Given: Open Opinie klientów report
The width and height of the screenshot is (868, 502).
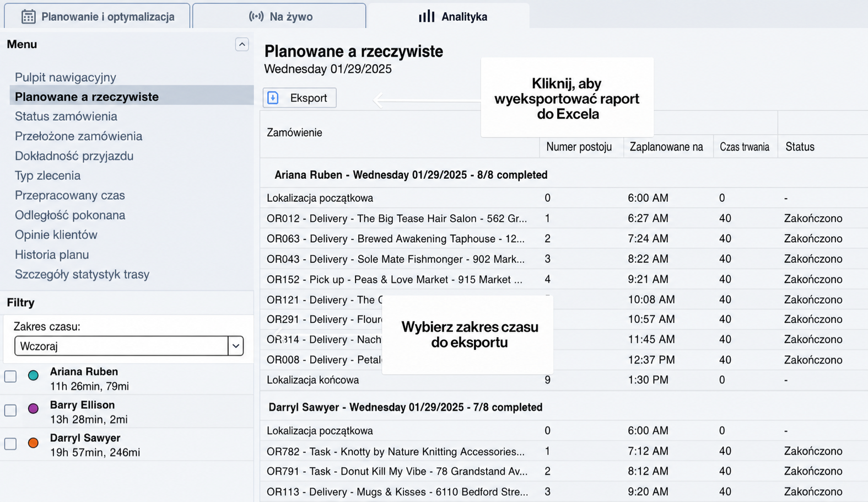Looking at the screenshot, I should 56,235.
